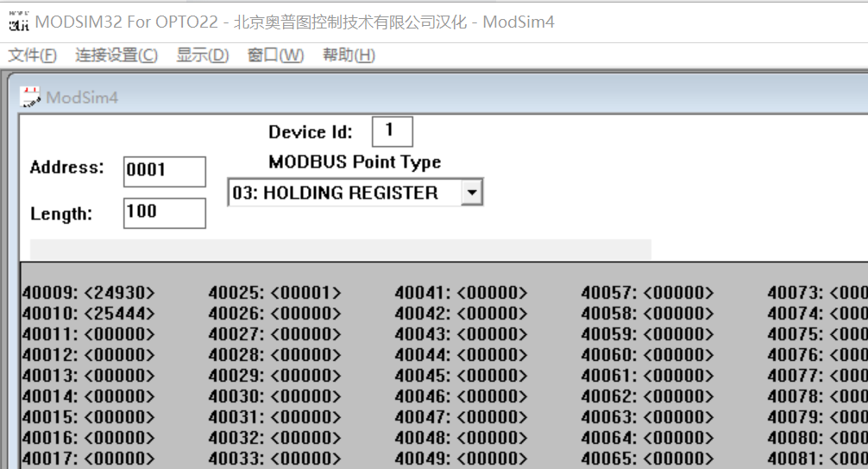Select register 40078 entry
Screen dimensions: 868x469
click(818, 396)
